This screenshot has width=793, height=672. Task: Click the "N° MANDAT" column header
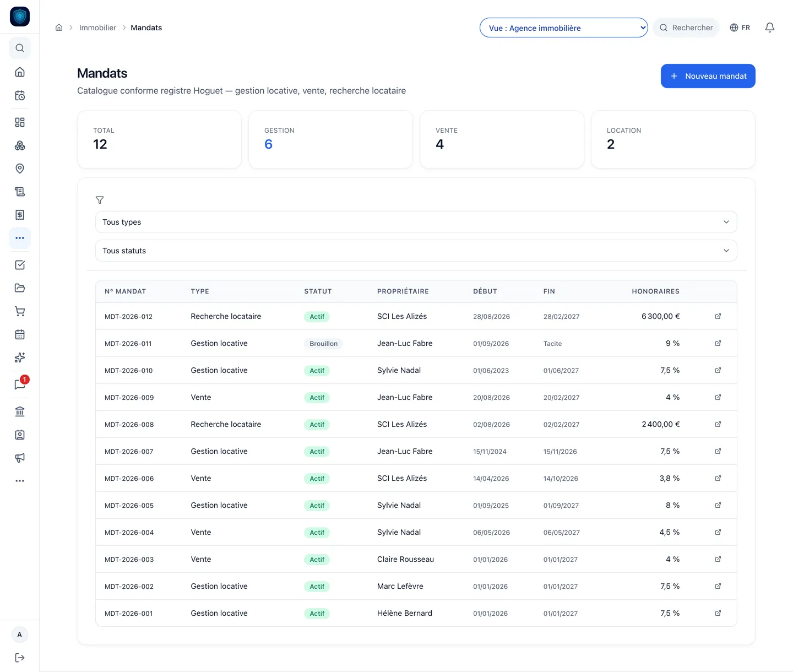tap(126, 291)
